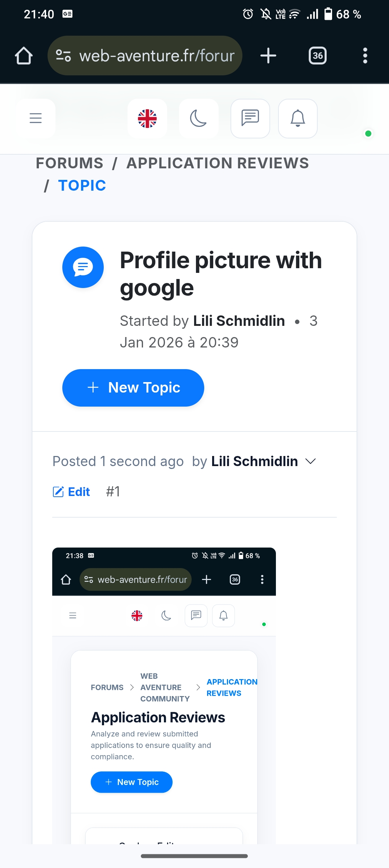Tap the browser home icon
The image size is (389, 868).
coord(24,56)
